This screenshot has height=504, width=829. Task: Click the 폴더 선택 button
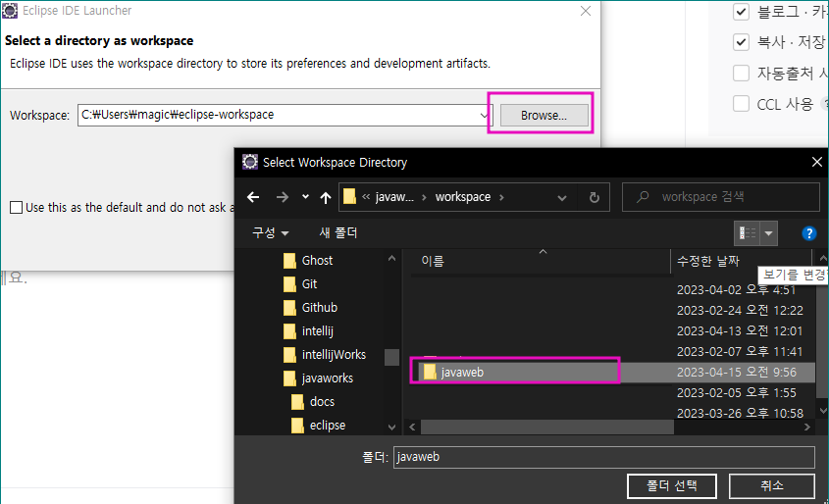671,486
